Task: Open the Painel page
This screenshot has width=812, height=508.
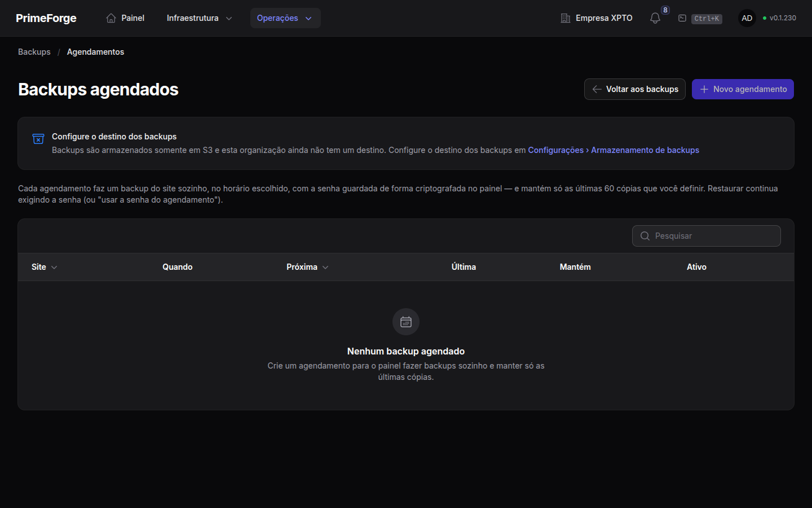Action: [125, 18]
